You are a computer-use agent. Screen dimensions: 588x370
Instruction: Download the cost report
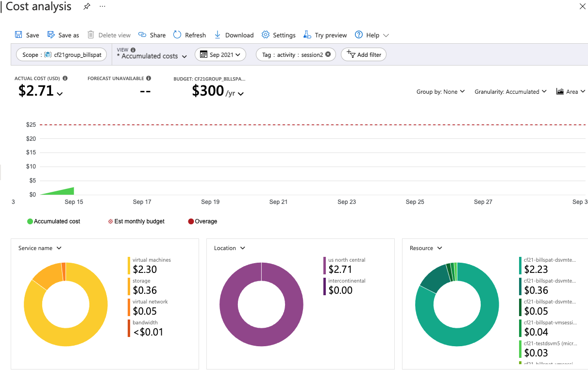[234, 35]
